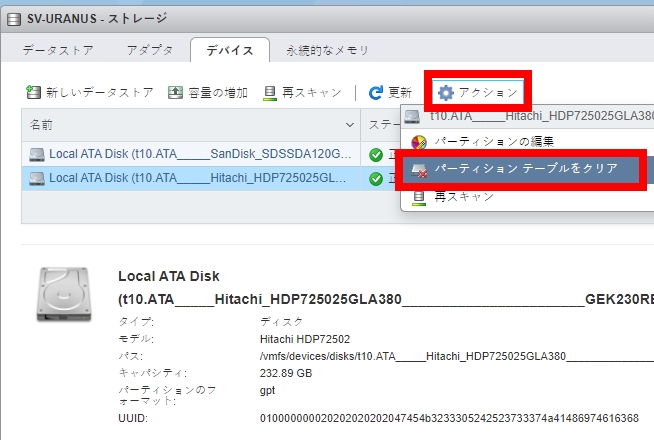Click the 新しいデータストア button label
Viewport: 654px width, 440px height.
point(100,92)
